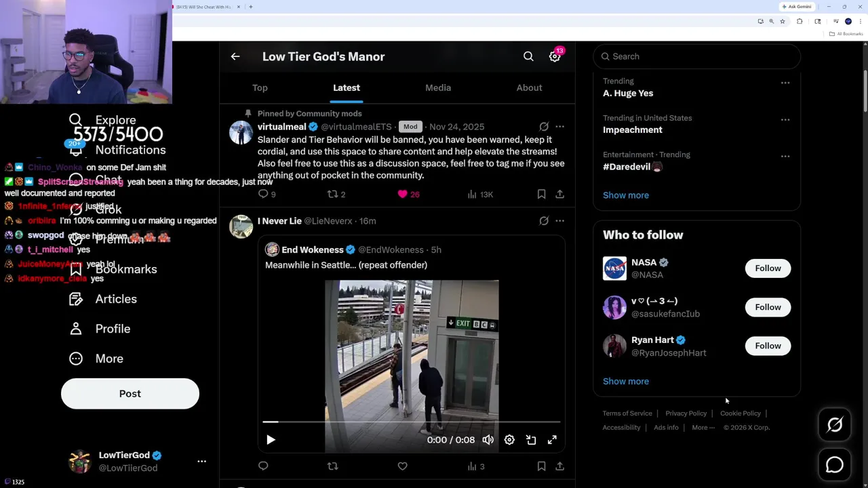Viewport: 868px width, 488px height.
Task: Toggle picture-in-picture for the video
Action: [531, 440]
